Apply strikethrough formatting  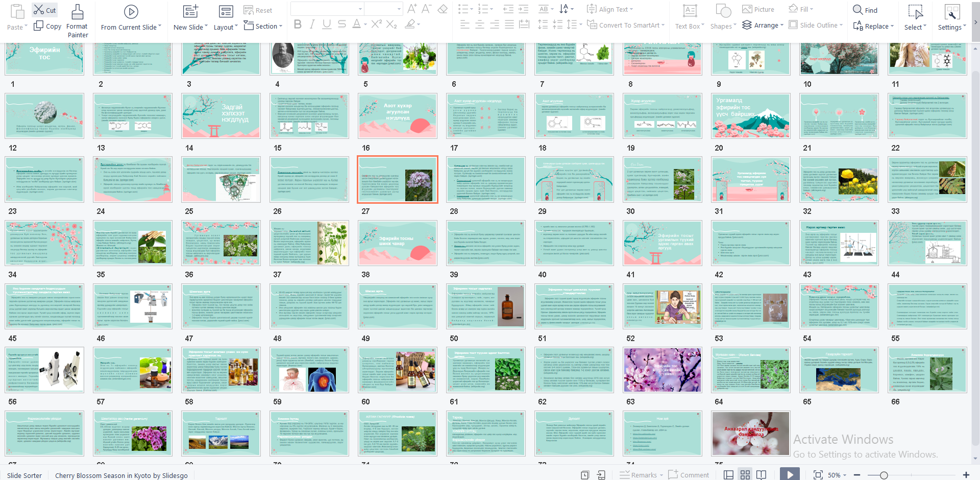pos(341,23)
